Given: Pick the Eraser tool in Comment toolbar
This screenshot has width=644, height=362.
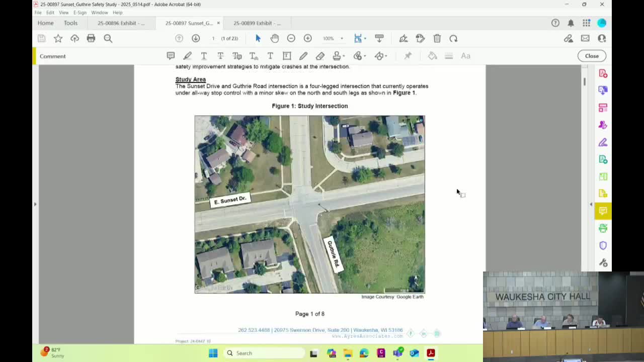Looking at the screenshot, I should pyautogui.click(x=320, y=56).
